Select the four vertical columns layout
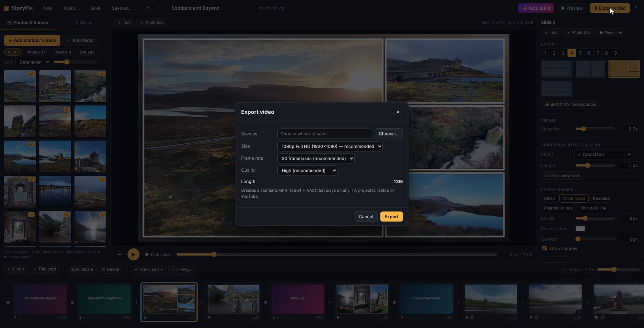 click(590, 69)
